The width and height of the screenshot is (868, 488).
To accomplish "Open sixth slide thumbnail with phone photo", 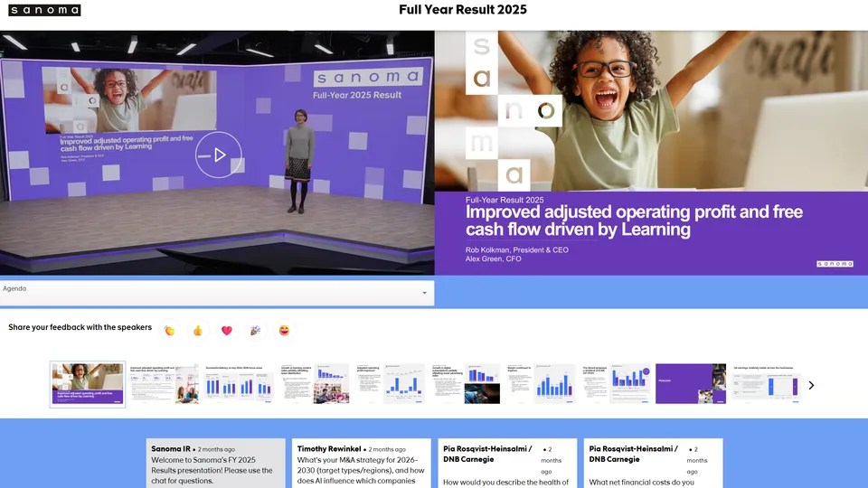I will (x=465, y=384).
